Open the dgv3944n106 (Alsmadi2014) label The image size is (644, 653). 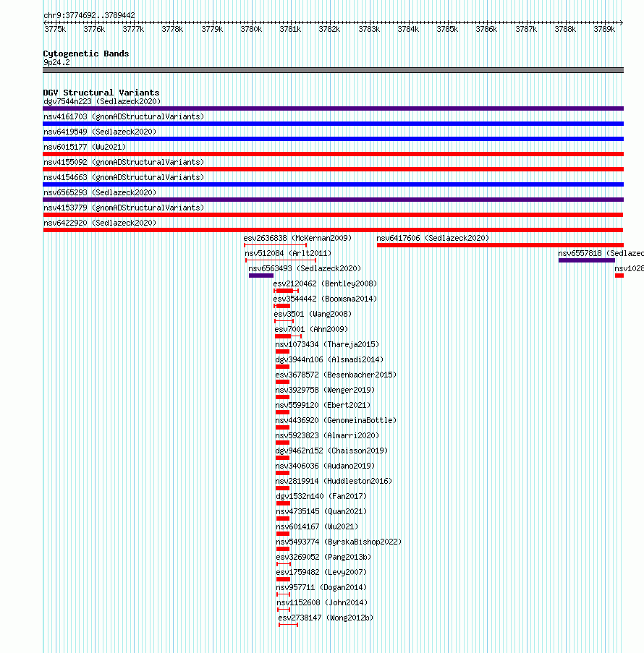point(329,360)
